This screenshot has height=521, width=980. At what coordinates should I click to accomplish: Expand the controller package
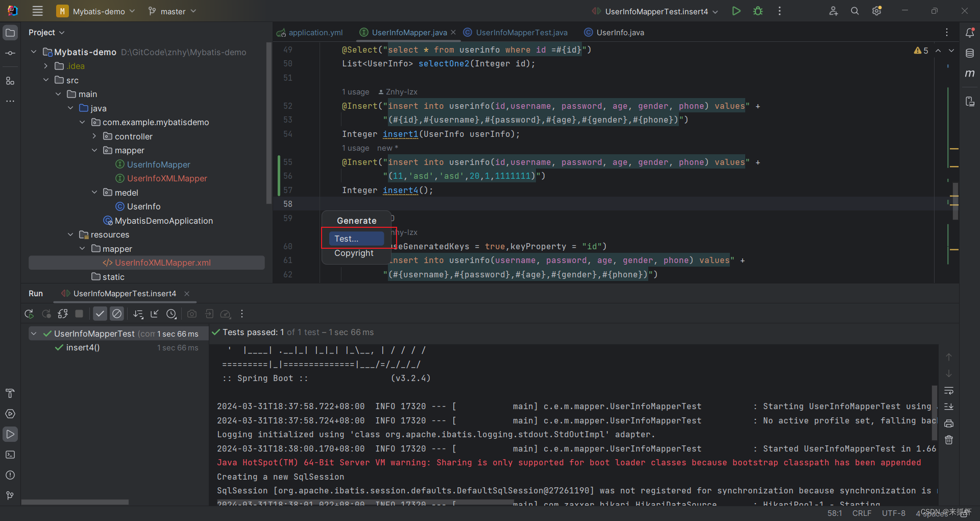tap(94, 136)
